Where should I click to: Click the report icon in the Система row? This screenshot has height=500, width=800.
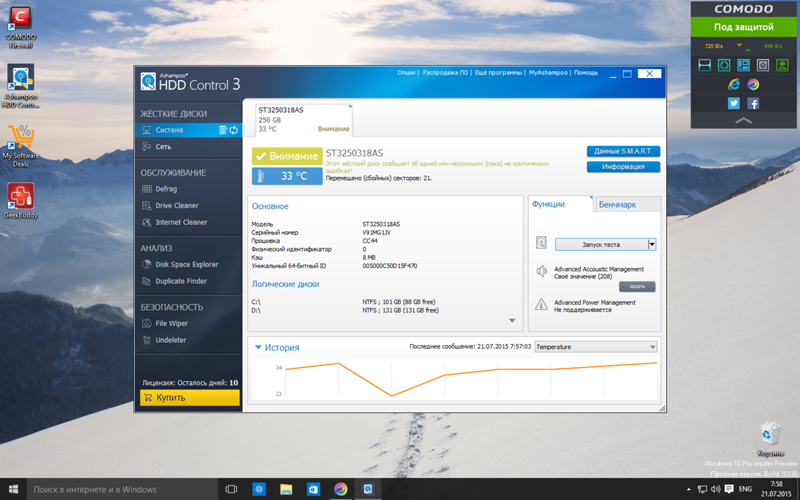(223, 130)
